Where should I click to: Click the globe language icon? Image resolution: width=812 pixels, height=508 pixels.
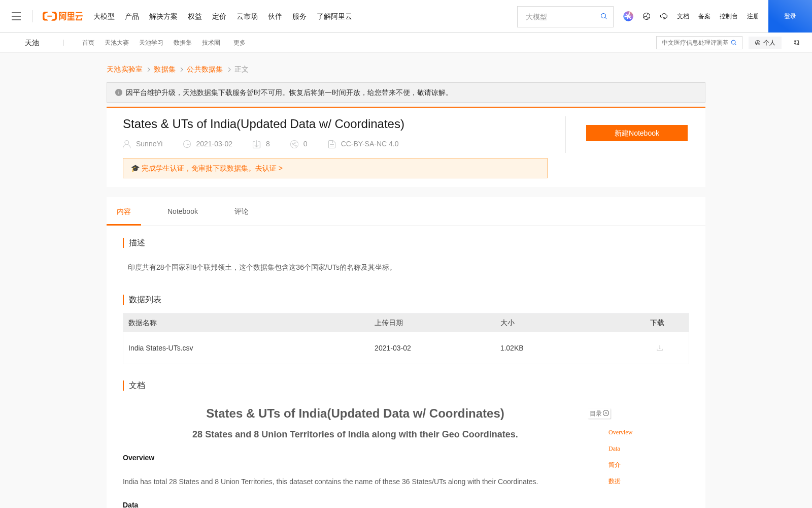[x=647, y=16]
